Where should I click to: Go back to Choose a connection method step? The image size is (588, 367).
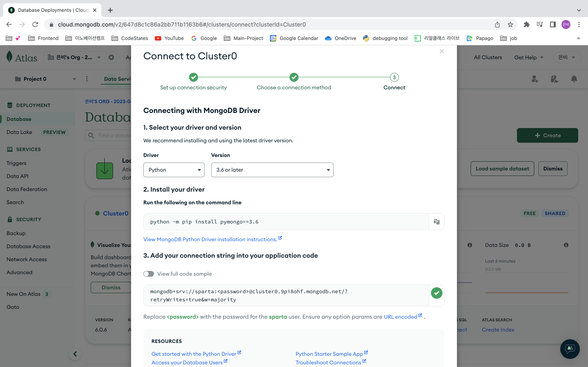click(x=294, y=78)
